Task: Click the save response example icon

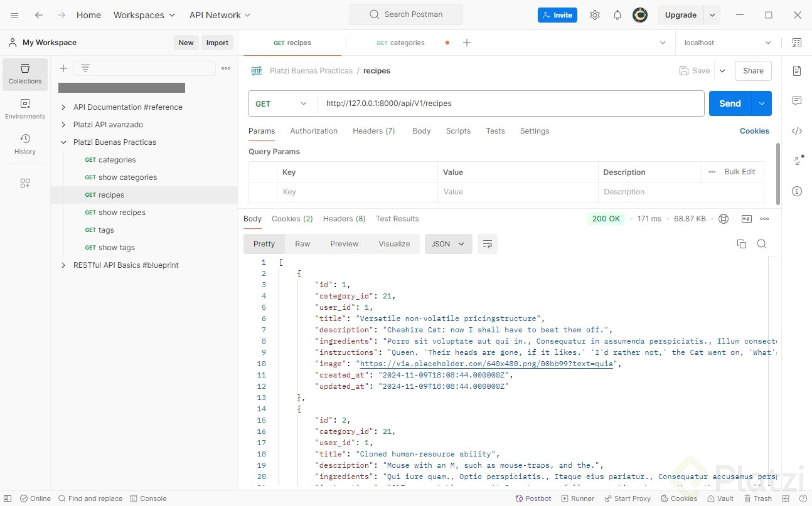Action: coord(747,219)
